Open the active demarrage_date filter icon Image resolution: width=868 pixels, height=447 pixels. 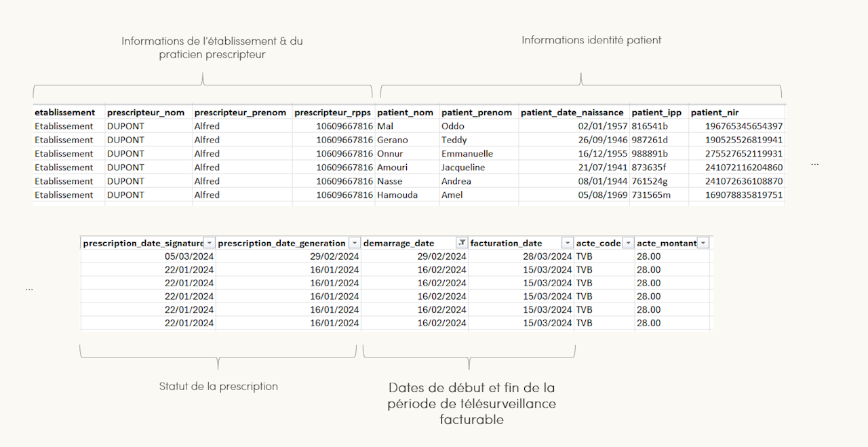pos(462,243)
